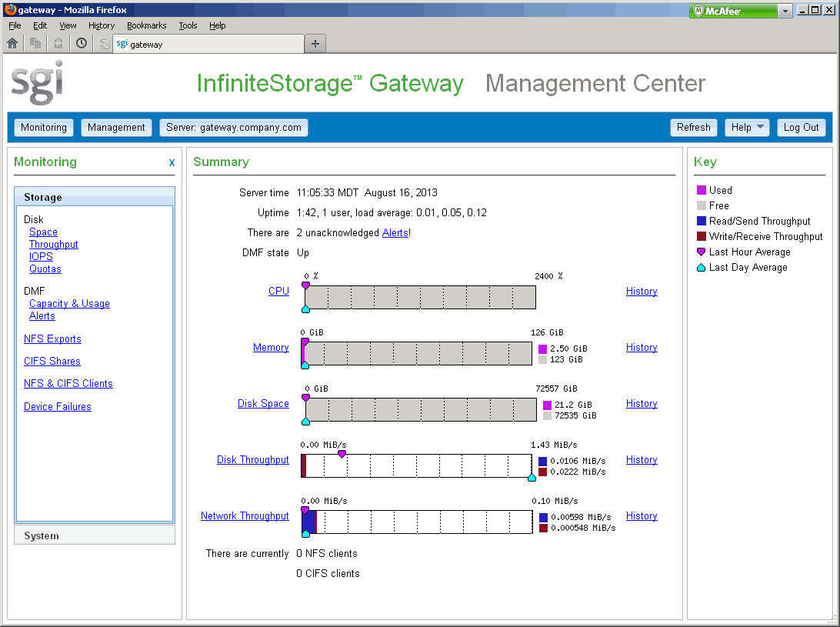Open the Edit menu
Image resolution: width=840 pixels, height=627 pixels.
[40, 25]
